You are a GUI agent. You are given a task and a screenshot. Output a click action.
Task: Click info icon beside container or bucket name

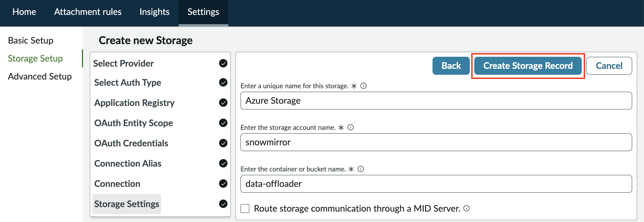(x=361, y=169)
